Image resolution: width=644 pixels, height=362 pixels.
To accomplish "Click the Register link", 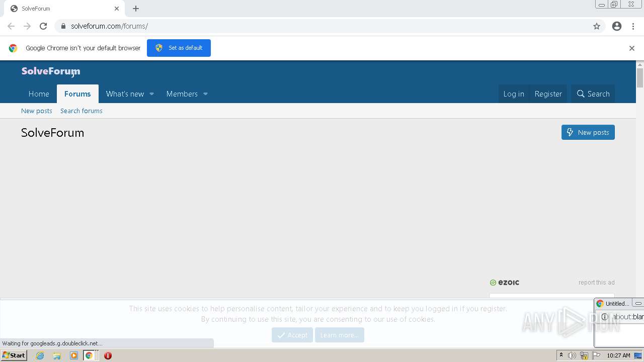I will (x=548, y=94).
